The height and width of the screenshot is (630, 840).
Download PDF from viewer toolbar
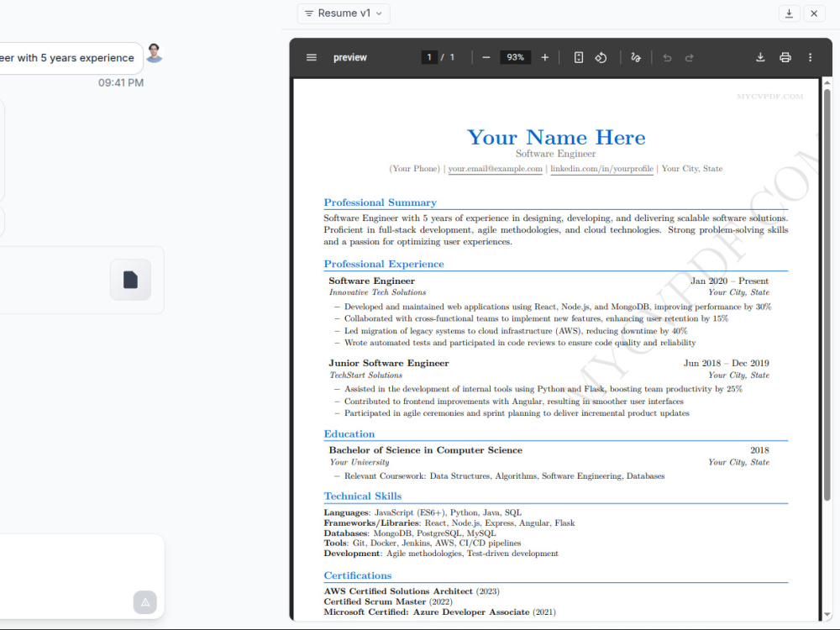pos(760,57)
